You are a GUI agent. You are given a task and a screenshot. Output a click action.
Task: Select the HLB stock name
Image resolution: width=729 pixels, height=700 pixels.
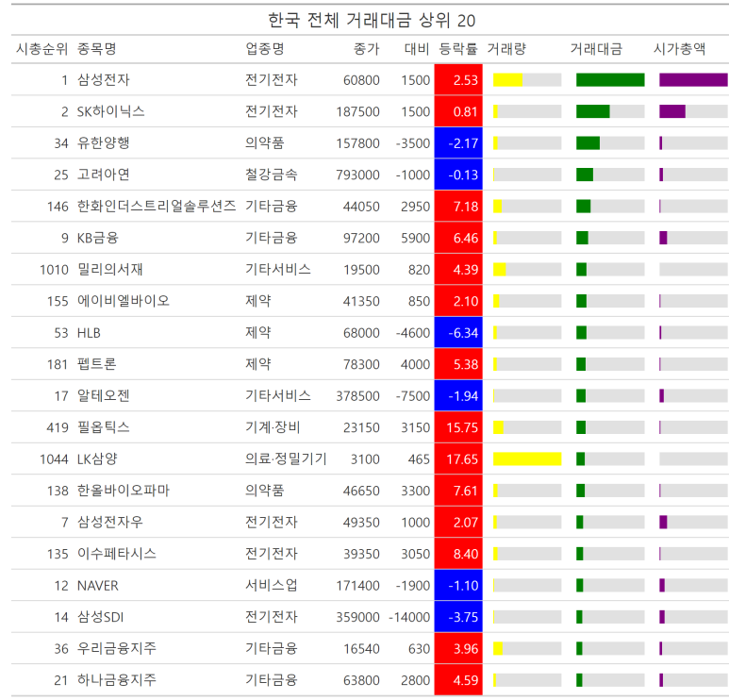(x=89, y=333)
